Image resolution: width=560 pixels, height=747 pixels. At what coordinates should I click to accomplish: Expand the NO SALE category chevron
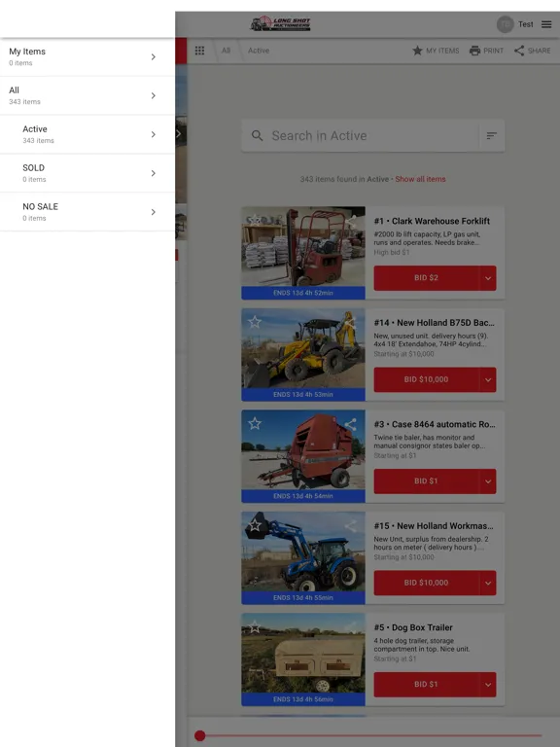[x=154, y=212]
